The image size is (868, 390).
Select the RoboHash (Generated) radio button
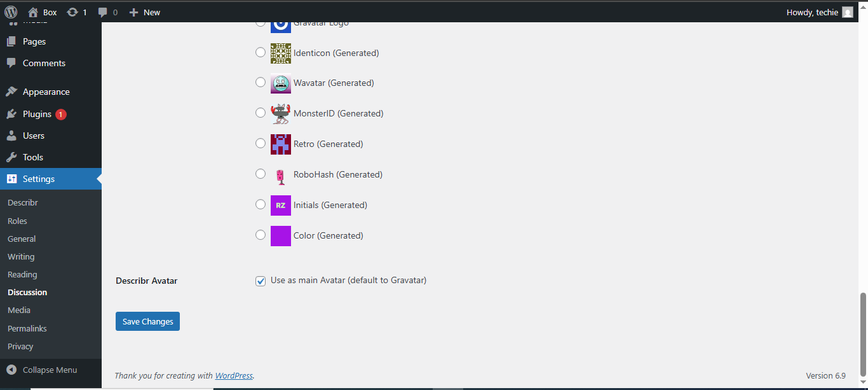[x=261, y=174]
